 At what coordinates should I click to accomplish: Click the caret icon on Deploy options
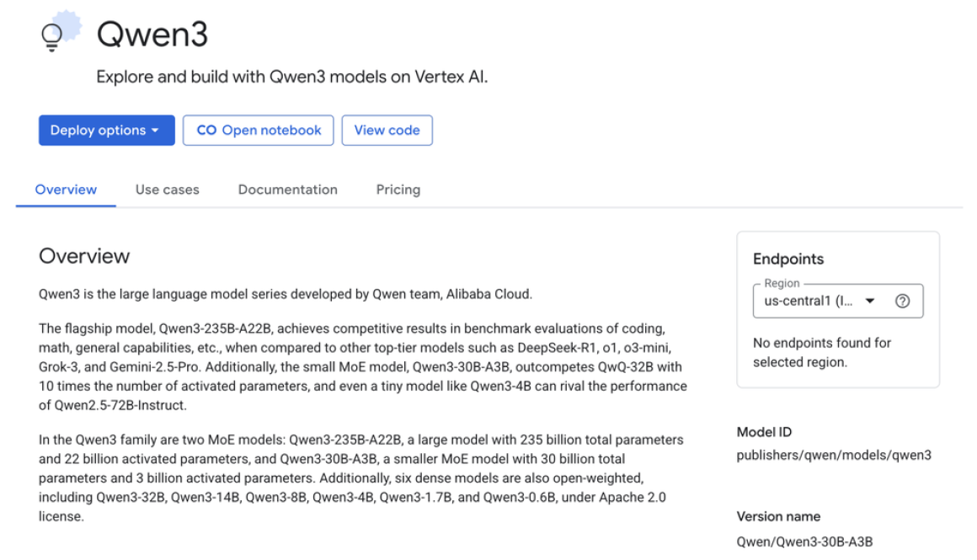pos(156,130)
